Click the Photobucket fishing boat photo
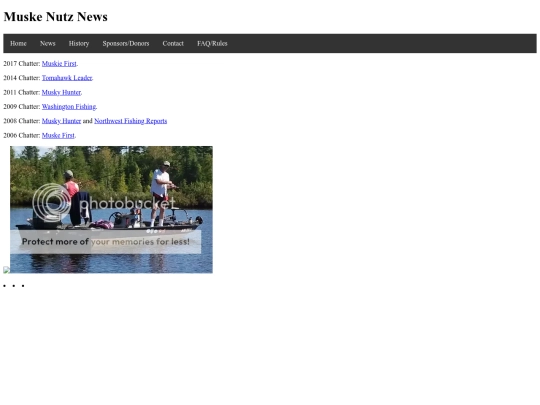This screenshot has width=540, height=405. point(111,210)
